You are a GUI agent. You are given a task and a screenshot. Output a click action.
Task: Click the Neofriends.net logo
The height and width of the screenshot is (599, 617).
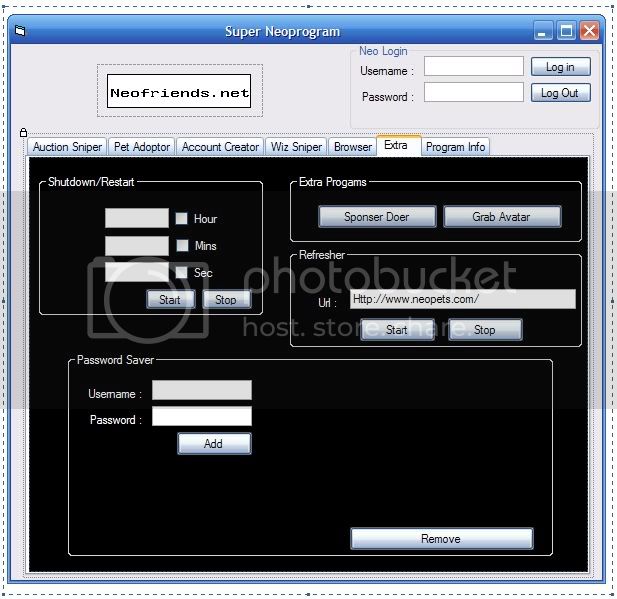point(180,92)
